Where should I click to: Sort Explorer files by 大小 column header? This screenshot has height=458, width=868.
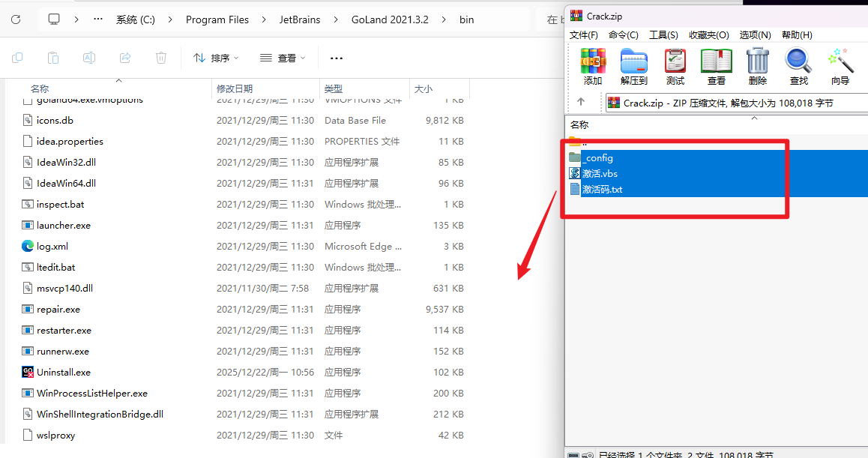(x=439, y=88)
